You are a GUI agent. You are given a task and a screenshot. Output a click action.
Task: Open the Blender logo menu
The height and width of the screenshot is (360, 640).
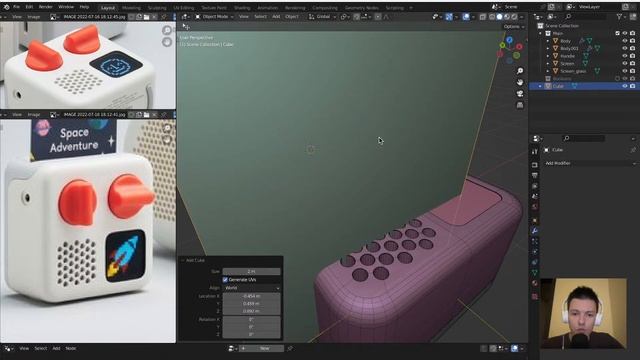click(x=6, y=7)
